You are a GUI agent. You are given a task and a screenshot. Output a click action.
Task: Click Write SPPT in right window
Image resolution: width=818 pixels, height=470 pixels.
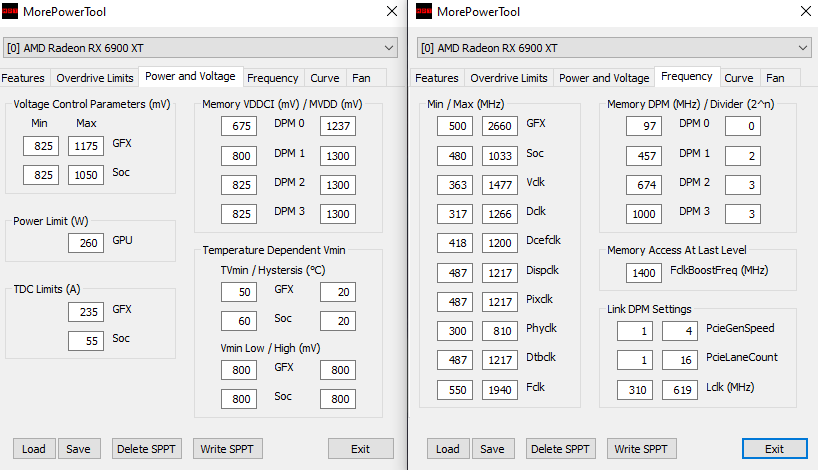[641, 449]
